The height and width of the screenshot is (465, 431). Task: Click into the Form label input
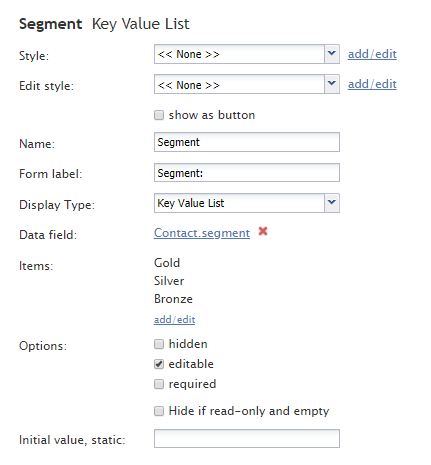[x=247, y=173]
